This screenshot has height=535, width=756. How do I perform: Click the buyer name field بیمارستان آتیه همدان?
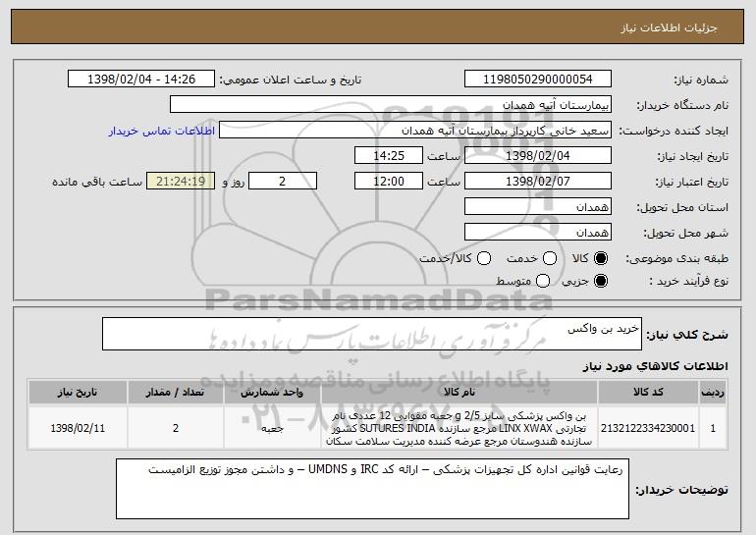(x=391, y=105)
